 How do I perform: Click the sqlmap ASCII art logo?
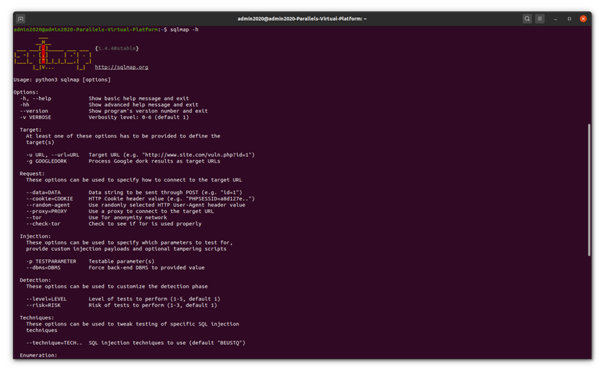53,54
